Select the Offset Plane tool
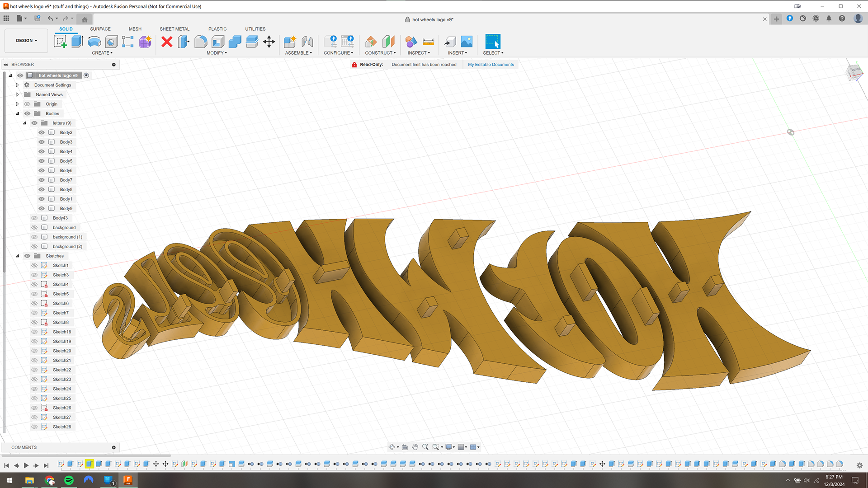 [x=371, y=42]
